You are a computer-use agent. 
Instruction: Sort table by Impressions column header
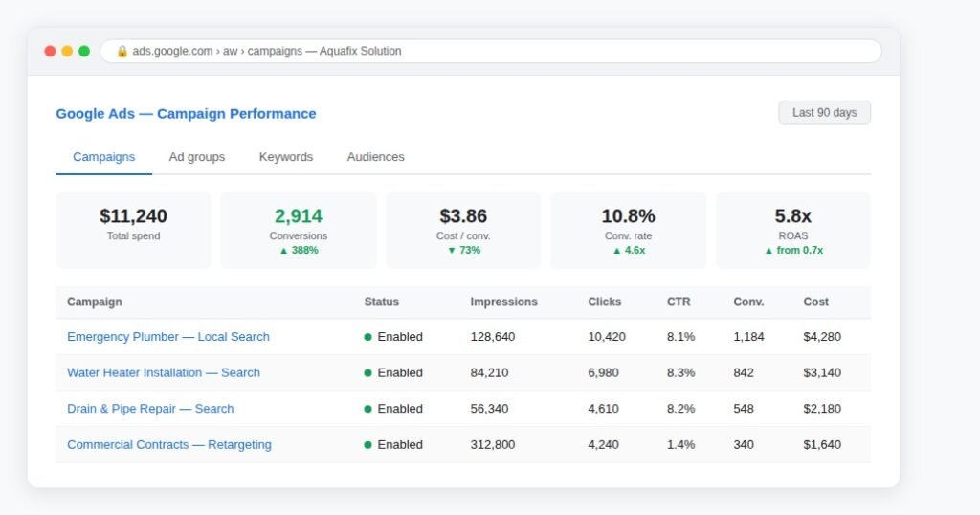503,302
